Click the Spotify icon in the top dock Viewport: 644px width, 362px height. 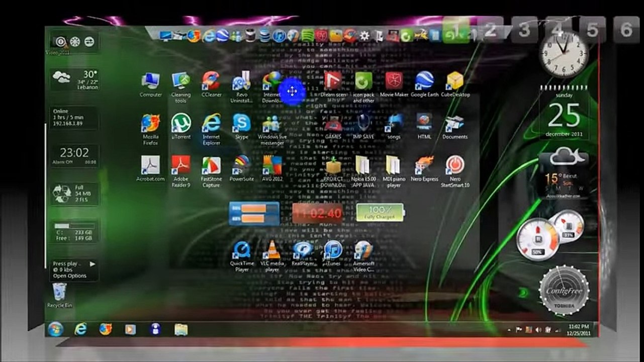point(308,36)
